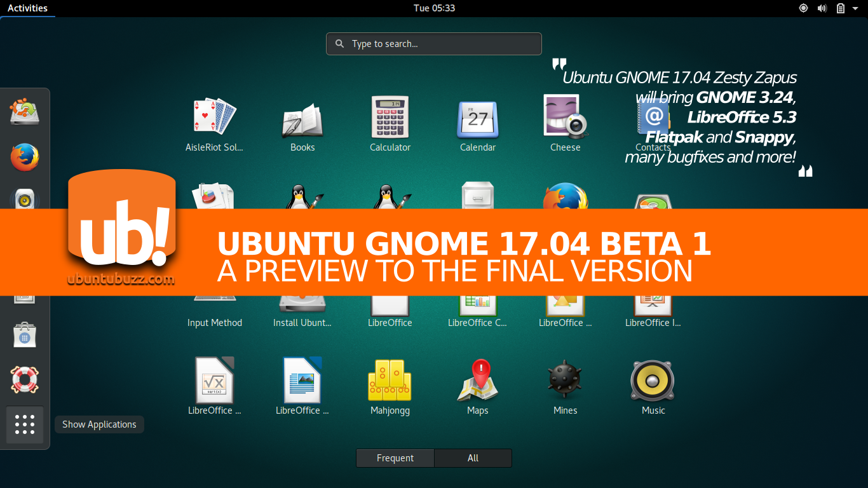The height and width of the screenshot is (488, 868).
Task: Launch Firefox from the left dock
Action: 25,157
